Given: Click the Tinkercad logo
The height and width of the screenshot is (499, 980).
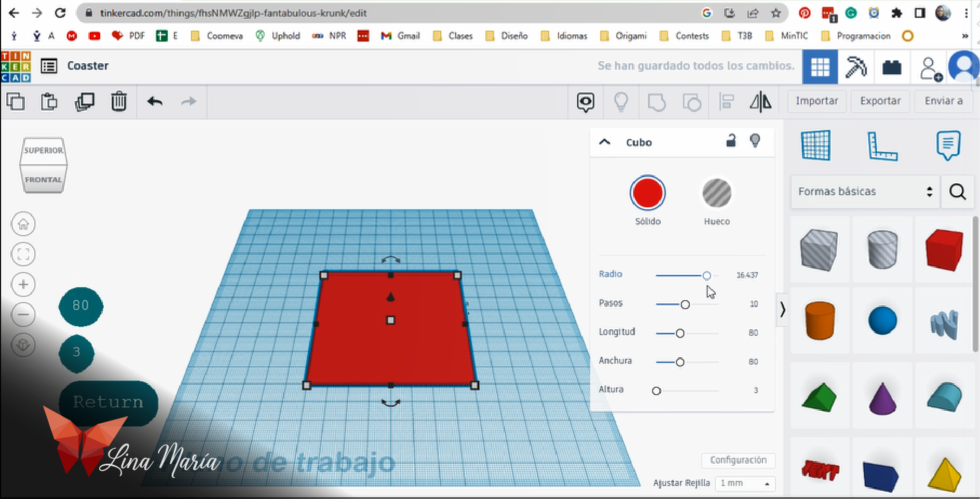Looking at the screenshot, I should 16,66.
